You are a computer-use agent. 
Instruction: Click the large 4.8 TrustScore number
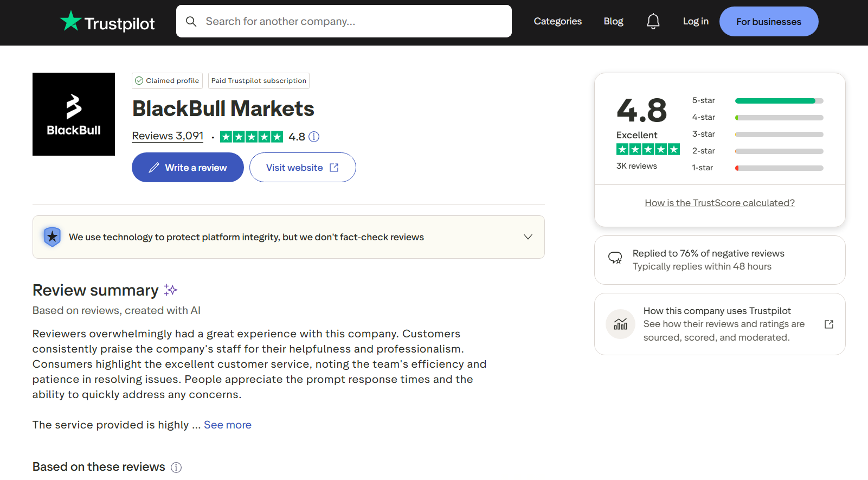tap(641, 110)
